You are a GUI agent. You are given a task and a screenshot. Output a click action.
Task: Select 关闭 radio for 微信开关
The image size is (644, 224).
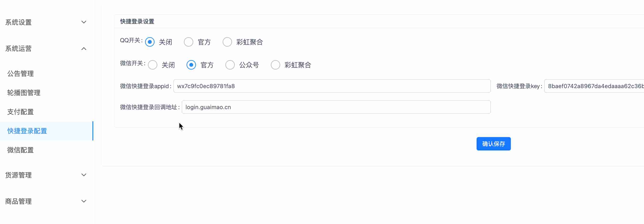coord(152,65)
